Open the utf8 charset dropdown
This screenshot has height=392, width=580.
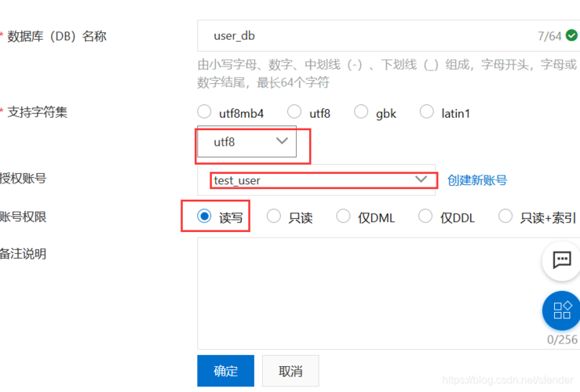(x=246, y=141)
